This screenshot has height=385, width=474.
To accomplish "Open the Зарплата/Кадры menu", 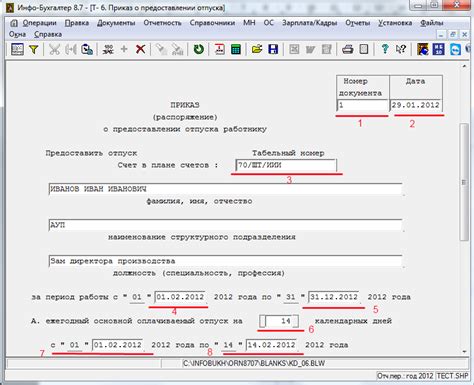I will [x=310, y=23].
